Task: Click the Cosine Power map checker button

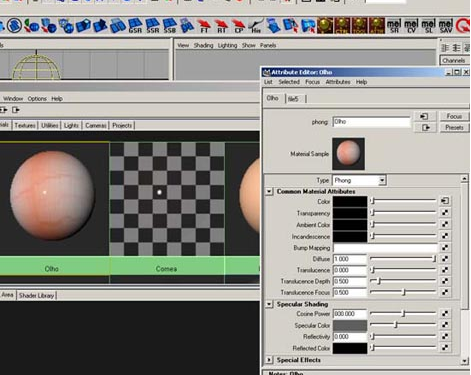Action: tap(445, 314)
